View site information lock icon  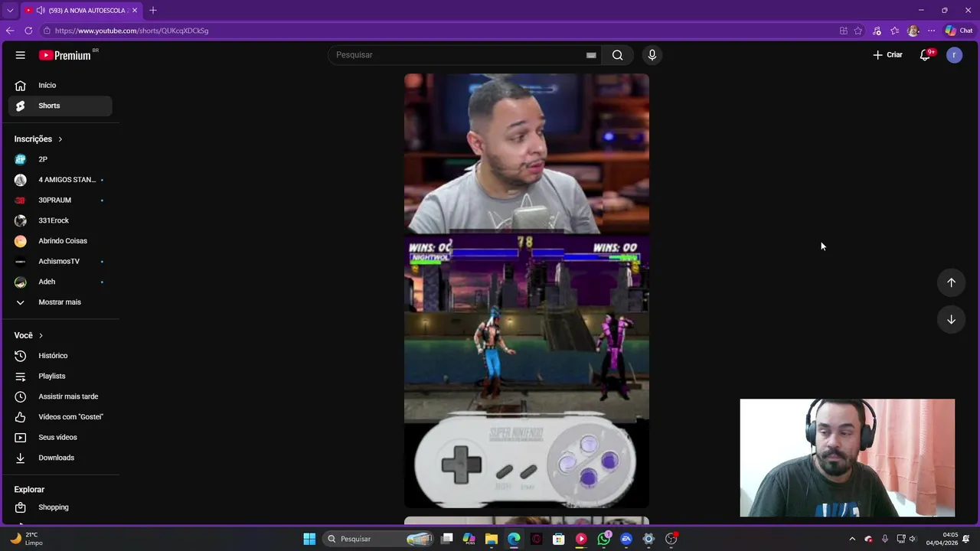47,31
